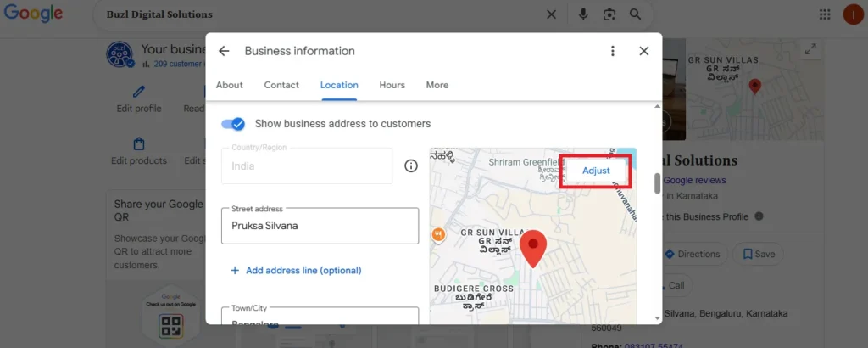
Task: Select the Location tab
Action: [x=339, y=85]
